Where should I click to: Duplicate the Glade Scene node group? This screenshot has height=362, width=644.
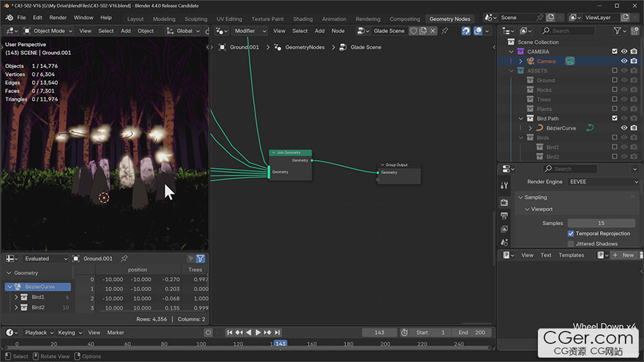click(423, 31)
